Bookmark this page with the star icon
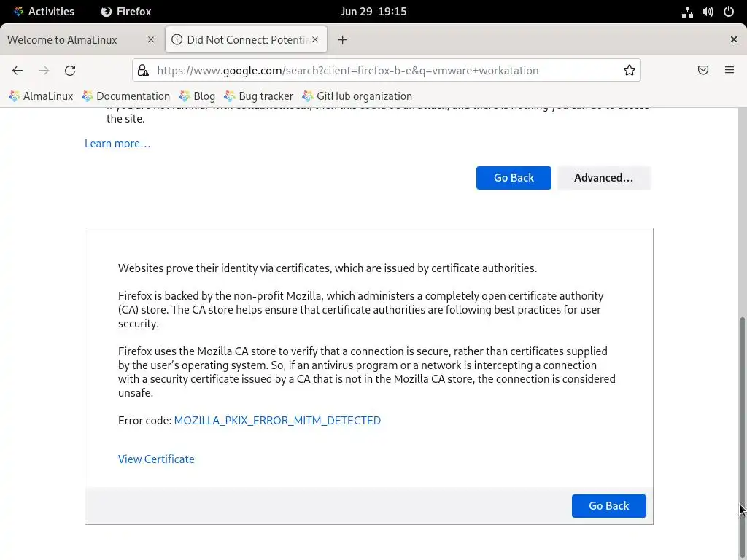747x560 pixels. click(630, 71)
